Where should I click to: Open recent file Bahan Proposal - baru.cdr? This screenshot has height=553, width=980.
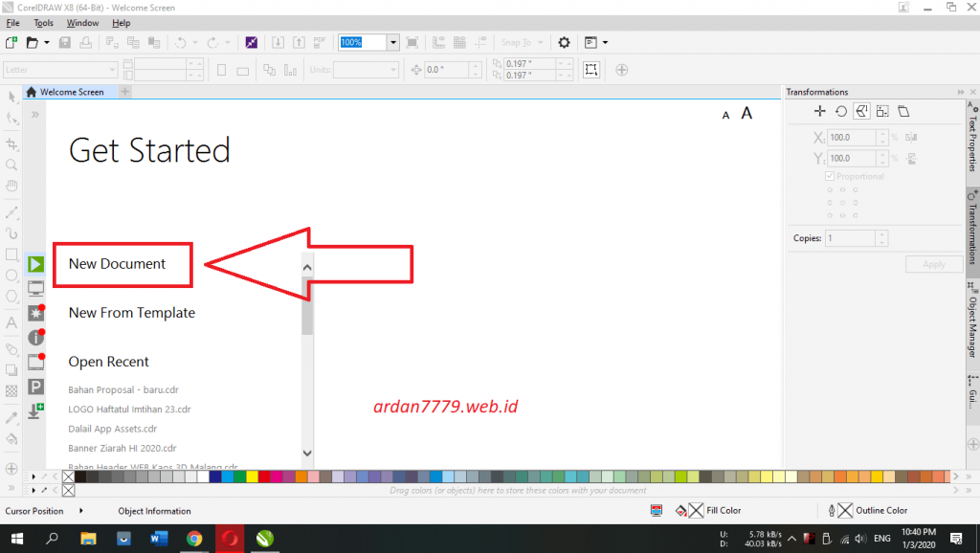tap(123, 390)
